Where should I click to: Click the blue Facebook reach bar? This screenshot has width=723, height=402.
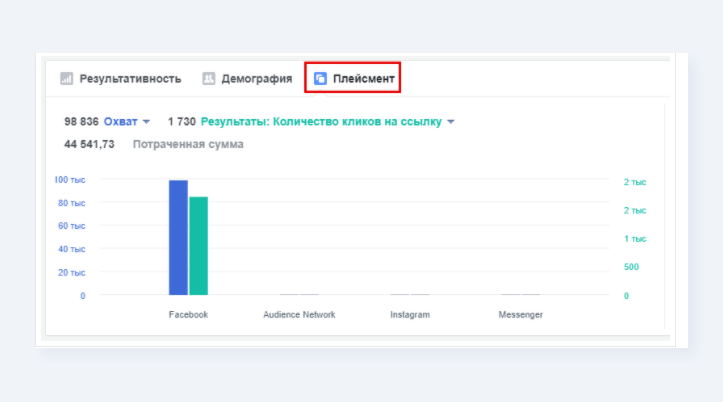[x=178, y=237]
